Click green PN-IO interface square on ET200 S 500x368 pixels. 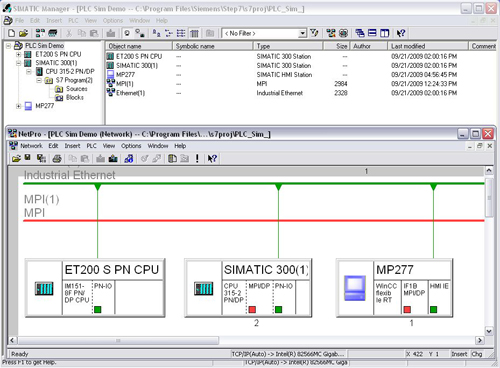[98, 309]
